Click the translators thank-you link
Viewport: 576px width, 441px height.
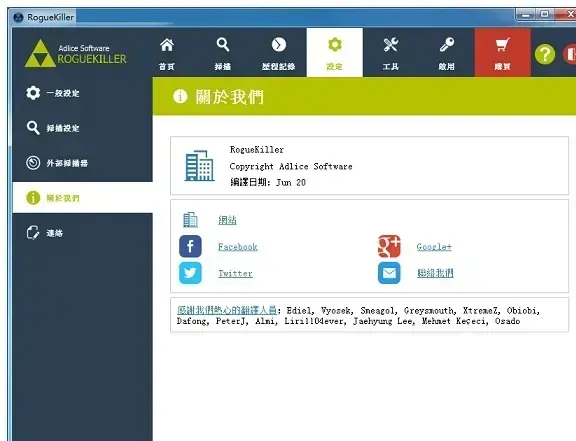pyautogui.click(x=227, y=310)
